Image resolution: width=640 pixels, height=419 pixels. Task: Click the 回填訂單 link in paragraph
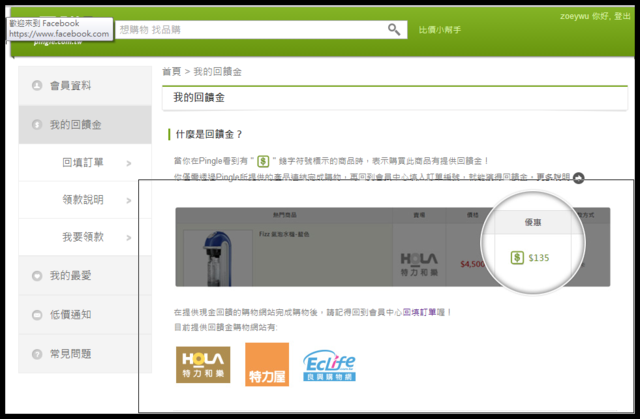[x=420, y=312]
